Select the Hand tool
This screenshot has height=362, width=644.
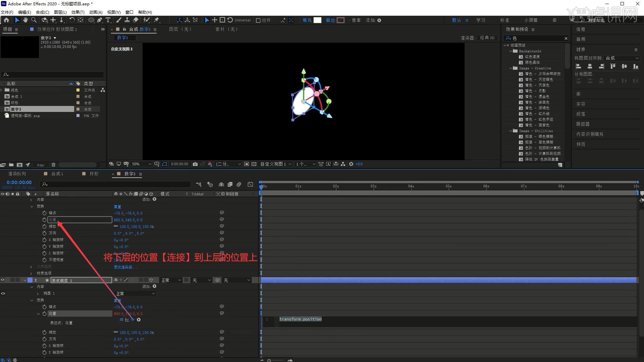(x=25, y=20)
